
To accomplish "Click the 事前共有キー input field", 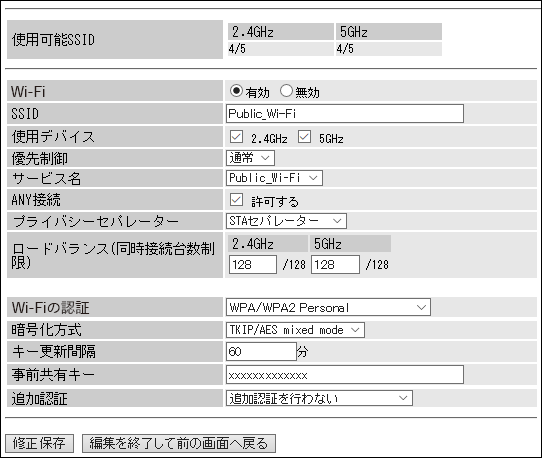I will coord(345,375).
